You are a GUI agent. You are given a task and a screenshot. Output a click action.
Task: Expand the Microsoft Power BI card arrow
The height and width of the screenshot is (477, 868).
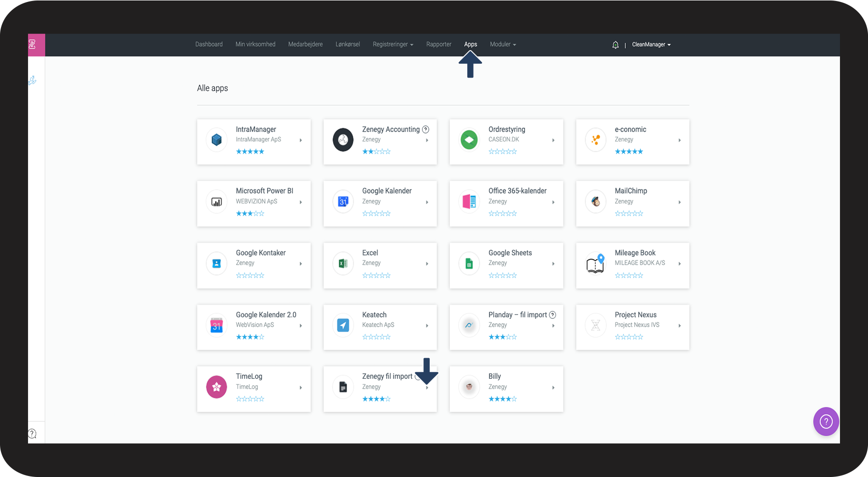(301, 202)
